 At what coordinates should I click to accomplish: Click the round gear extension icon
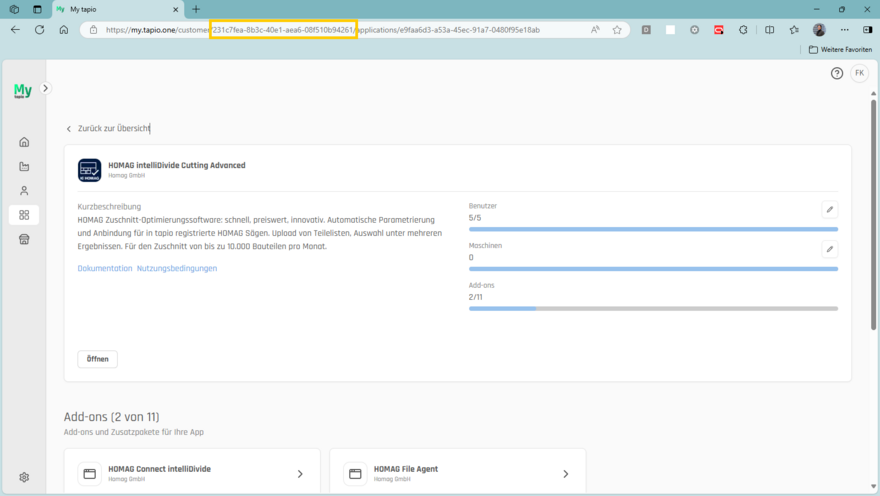coord(694,30)
